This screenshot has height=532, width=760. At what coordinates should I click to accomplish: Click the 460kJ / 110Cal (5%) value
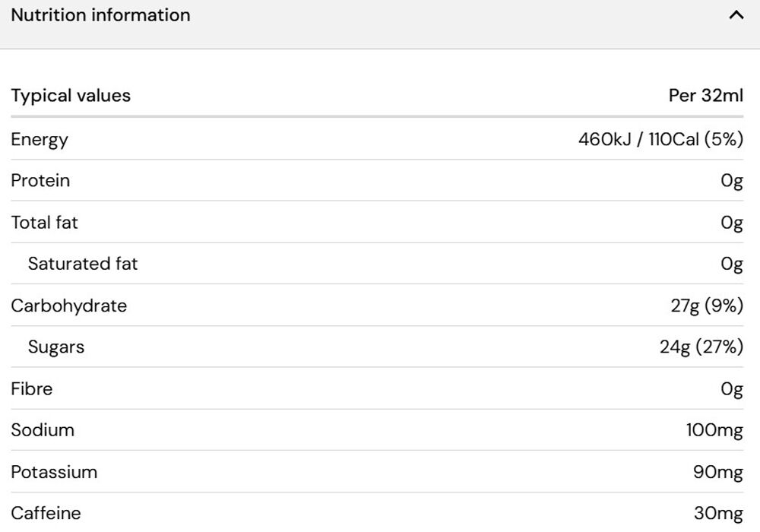click(x=660, y=140)
